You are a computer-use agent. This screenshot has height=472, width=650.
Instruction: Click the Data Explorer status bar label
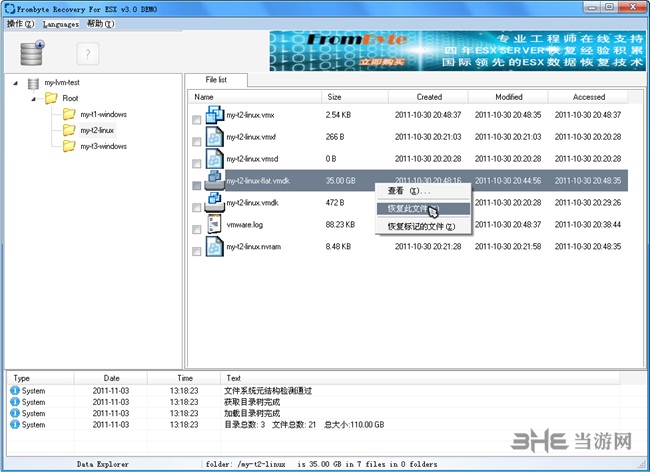pos(102,464)
